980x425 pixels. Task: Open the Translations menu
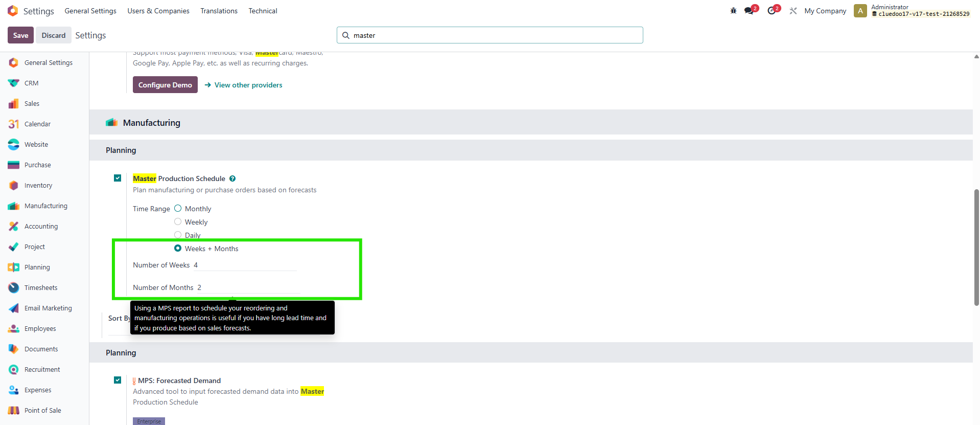[x=219, y=11]
